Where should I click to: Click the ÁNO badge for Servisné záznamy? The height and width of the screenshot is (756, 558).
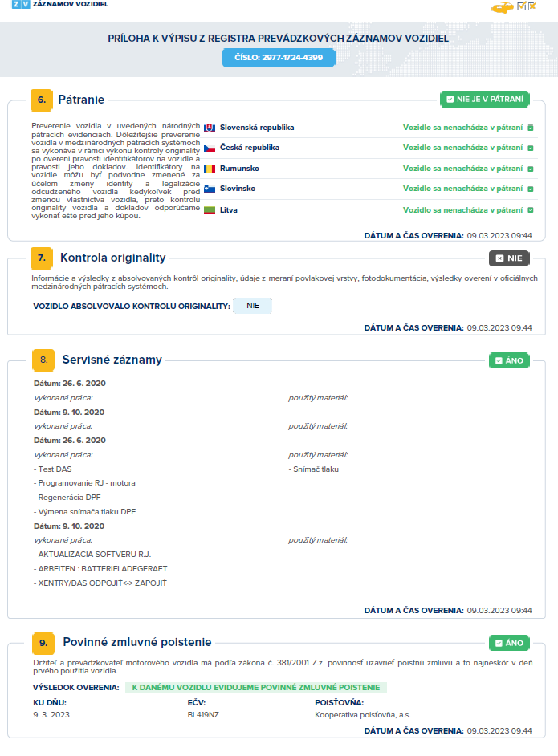click(509, 360)
